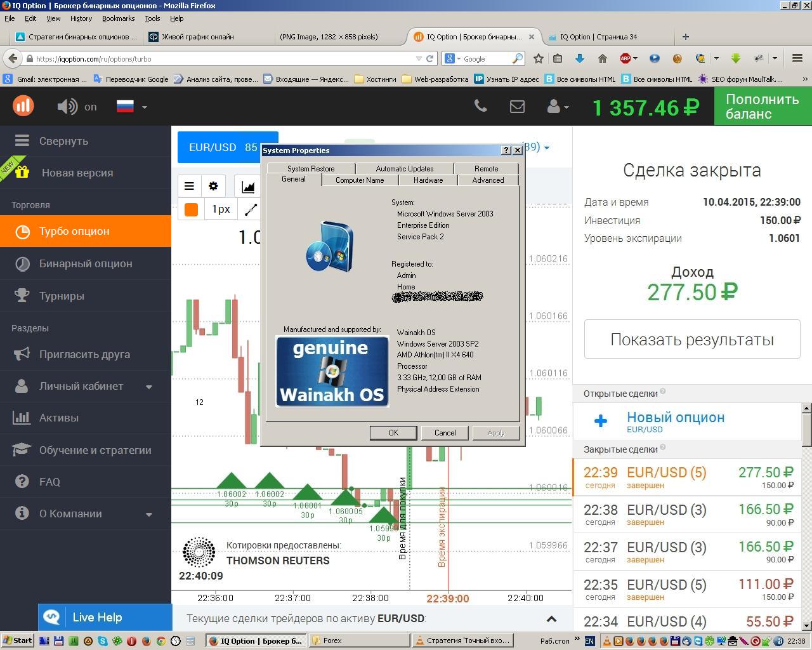The image size is (812, 650).
Task: Click Cancel in System Properties dialog
Action: [x=445, y=433]
